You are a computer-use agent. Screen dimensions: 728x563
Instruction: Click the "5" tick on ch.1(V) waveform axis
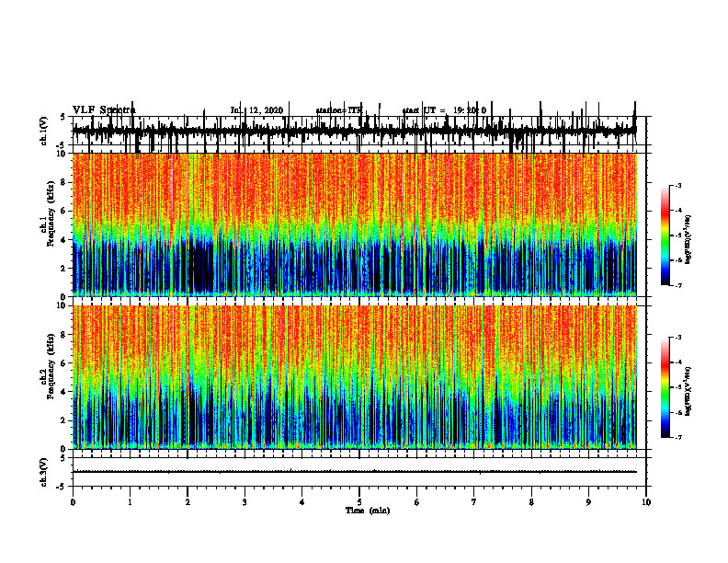(63, 117)
